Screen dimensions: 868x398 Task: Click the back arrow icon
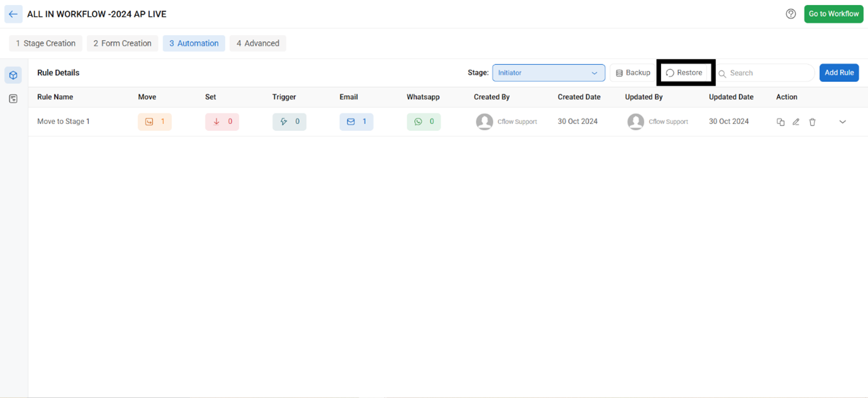pyautogui.click(x=13, y=14)
